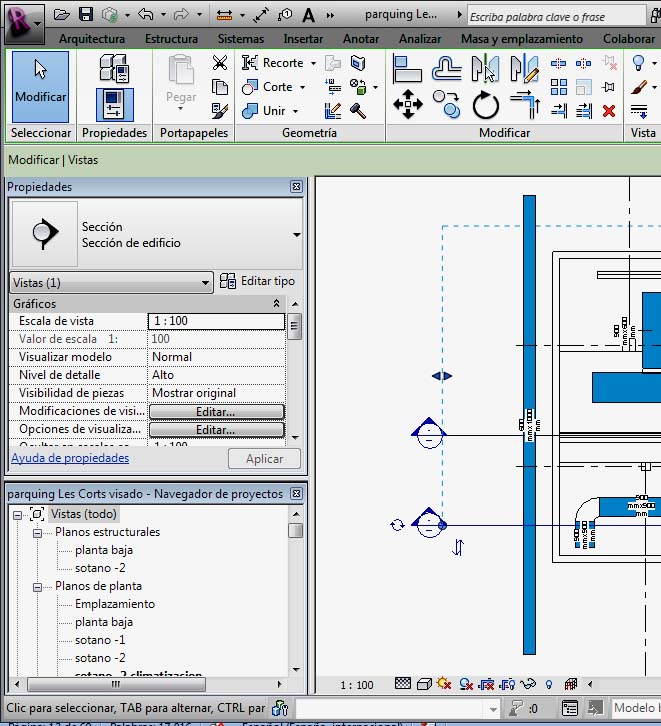The image size is (661, 726).
Task: Open the Ayuda de propiedades link
Action: point(70,458)
